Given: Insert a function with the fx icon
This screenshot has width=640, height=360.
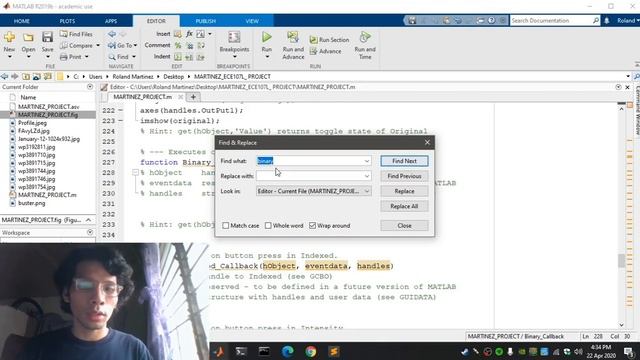Looking at the screenshot, I should [x=189, y=34].
